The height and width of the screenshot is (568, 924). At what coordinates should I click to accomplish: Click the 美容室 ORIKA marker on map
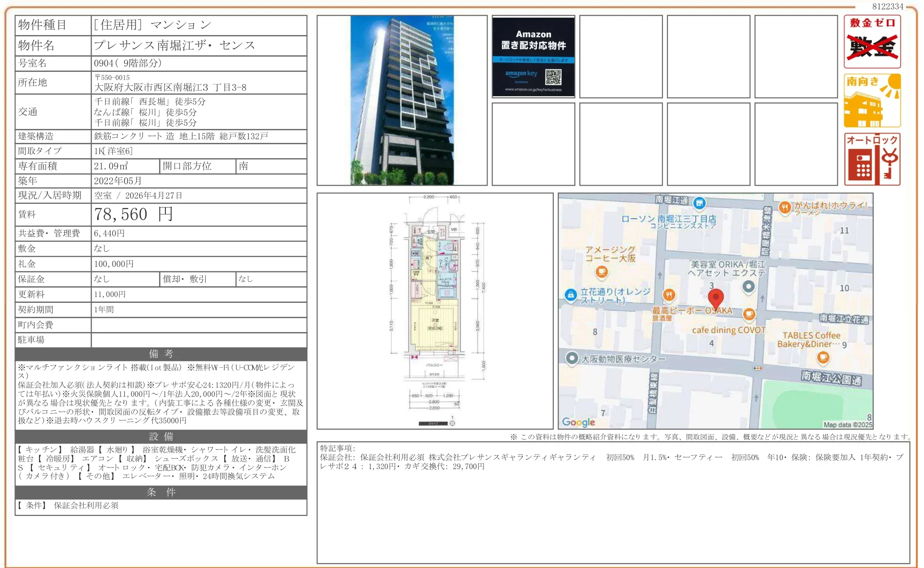point(748,286)
